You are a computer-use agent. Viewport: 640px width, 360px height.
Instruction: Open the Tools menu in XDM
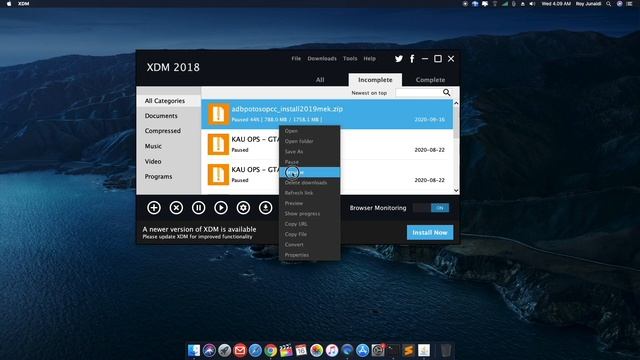[350, 59]
